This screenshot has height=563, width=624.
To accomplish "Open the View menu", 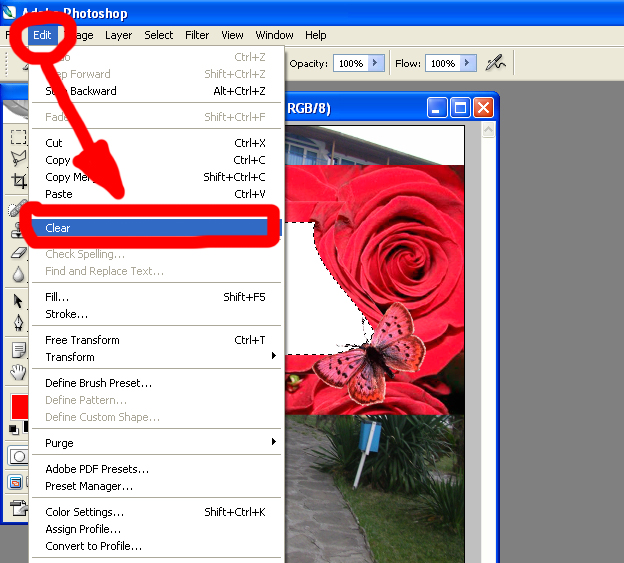I will click(232, 35).
